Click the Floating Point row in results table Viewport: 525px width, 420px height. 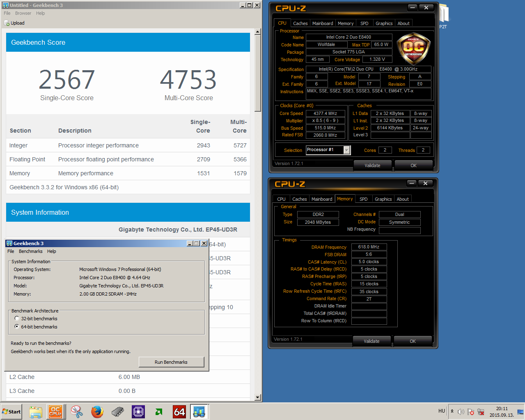(x=128, y=159)
